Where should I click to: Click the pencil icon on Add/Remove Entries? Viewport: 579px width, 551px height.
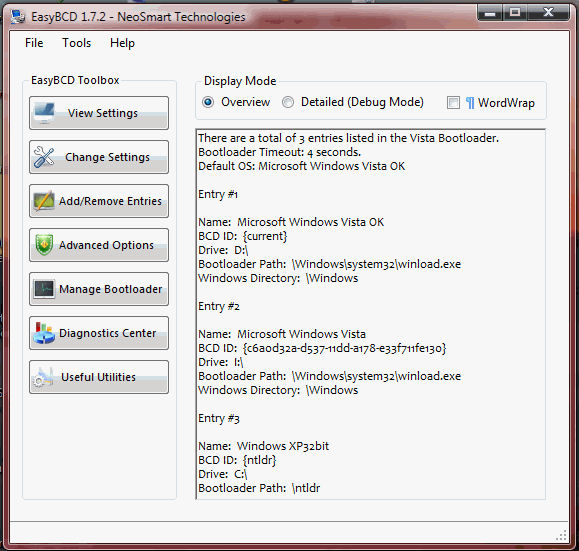pyautogui.click(x=44, y=201)
